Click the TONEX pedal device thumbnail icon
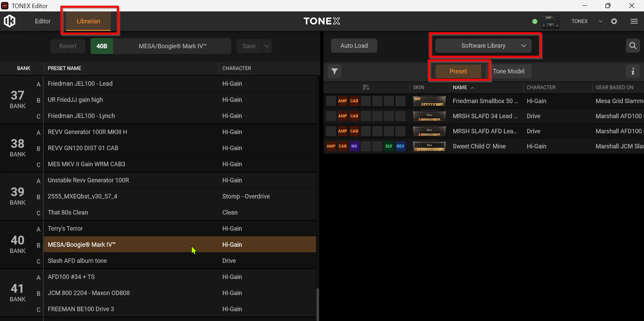The image size is (644, 321). (x=551, y=21)
